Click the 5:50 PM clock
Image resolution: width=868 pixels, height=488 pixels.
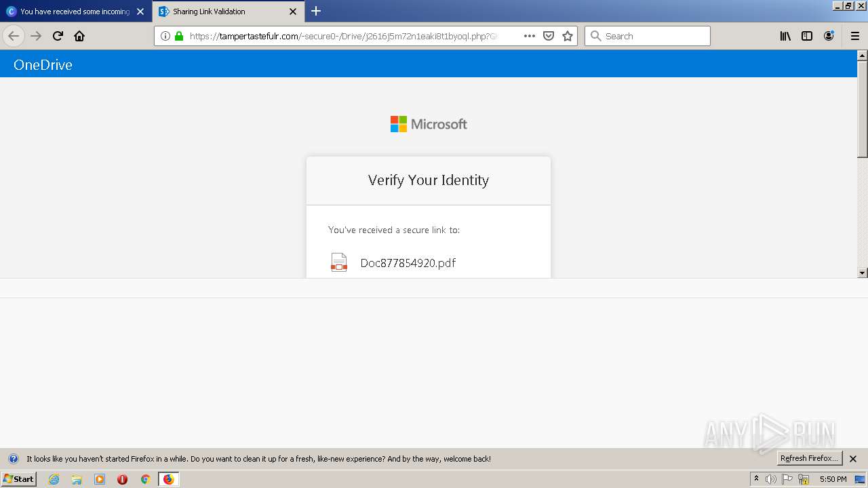[x=833, y=479]
